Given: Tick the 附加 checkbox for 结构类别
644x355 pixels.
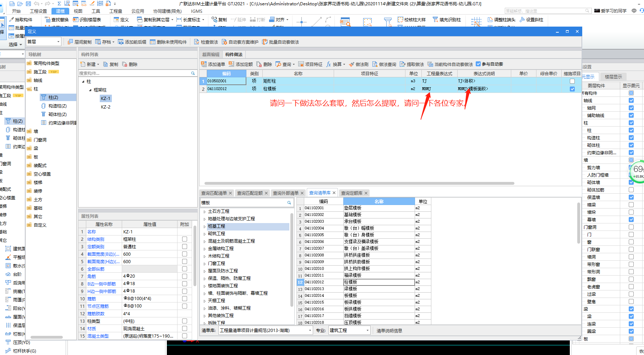Looking at the screenshot, I should pyautogui.click(x=185, y=239).
